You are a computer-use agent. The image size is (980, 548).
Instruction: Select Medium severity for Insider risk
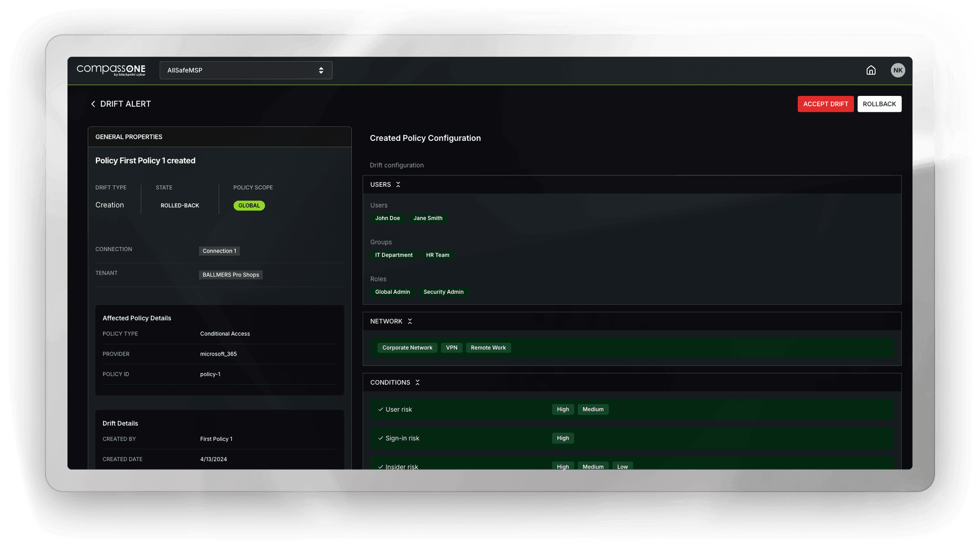[593, 466]
